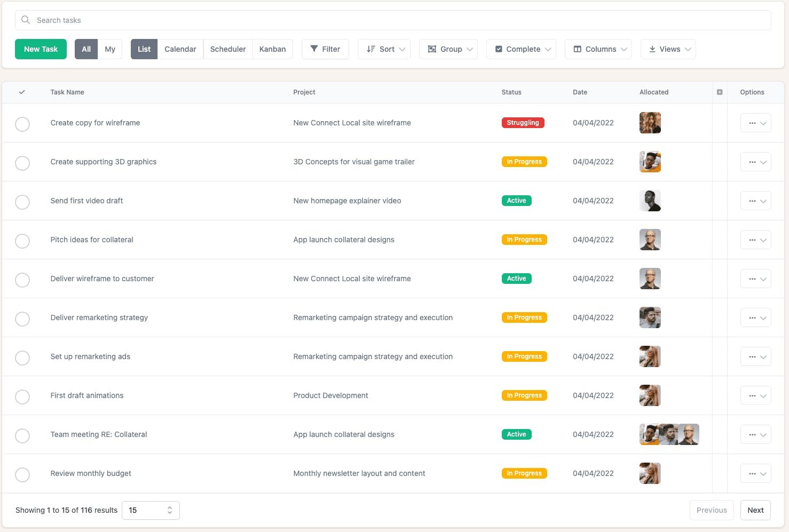Screen dimensions: 789x532
Task: Open the Filter button
Action: (325, 49)
